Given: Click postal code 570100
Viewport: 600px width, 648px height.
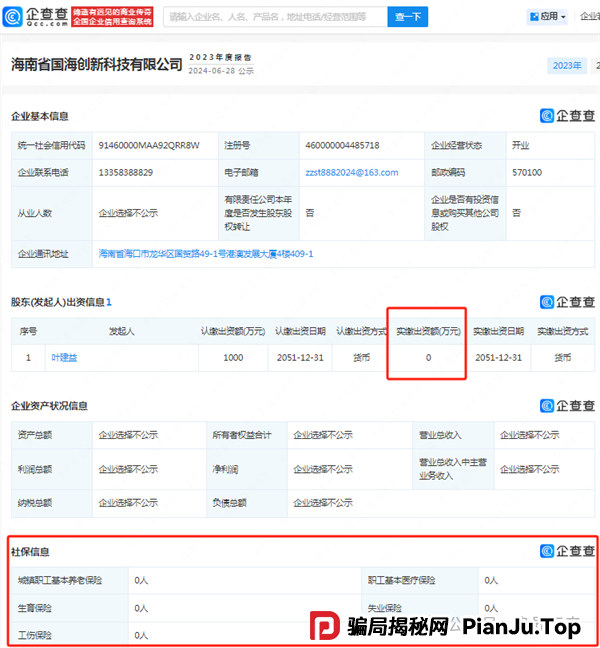Looking at the screenshot, I should [x=527, y=172].
